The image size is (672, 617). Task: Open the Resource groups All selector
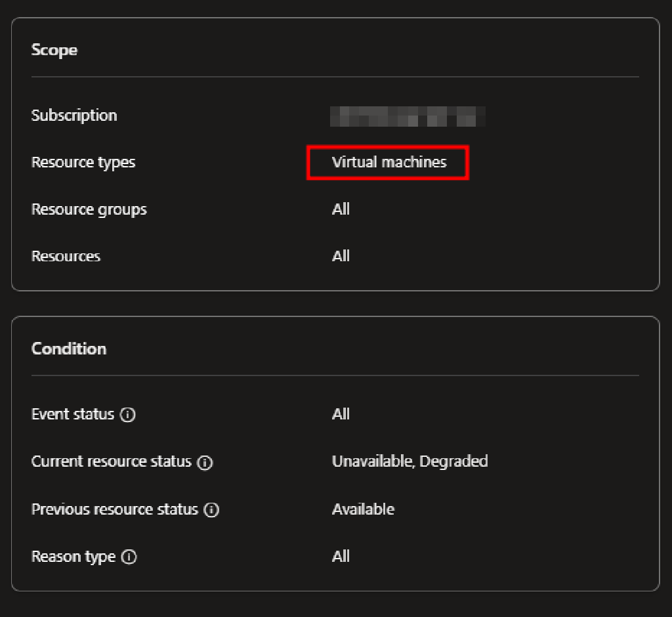point(341,209)
